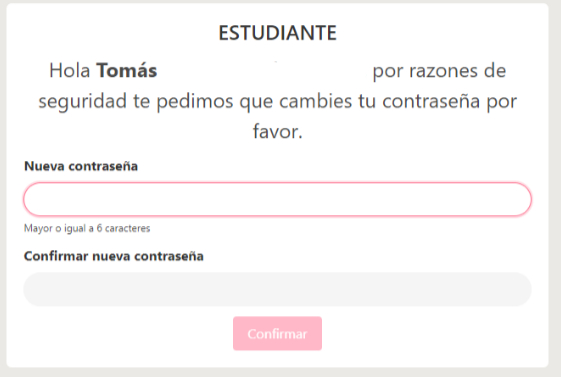This screenshot has width=561, height=377.
Task: Select the Confirmar nueva contraseña label
Action: point(114,256)
